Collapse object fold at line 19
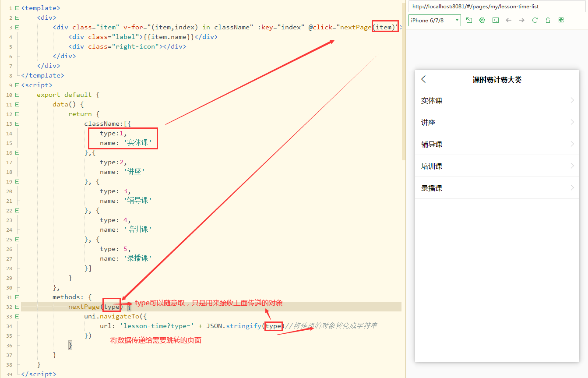Screen dimensions: 588x378 click(x=17, y=181)
